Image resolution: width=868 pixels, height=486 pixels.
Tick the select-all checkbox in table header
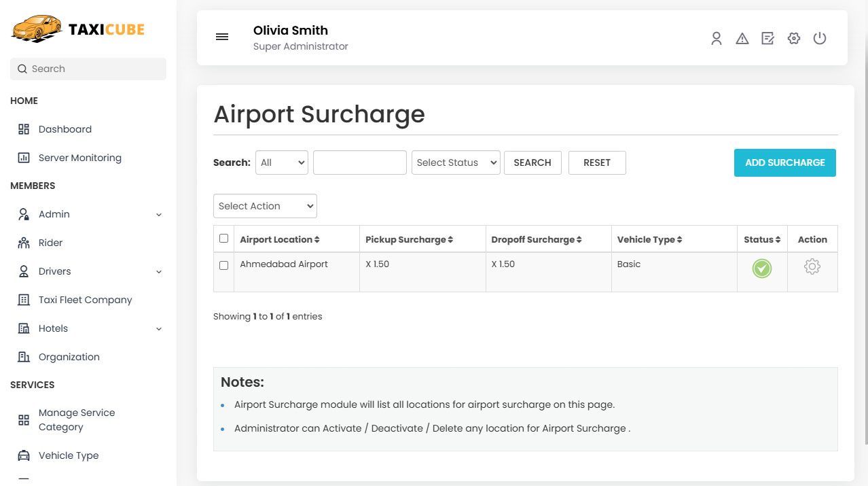pyautogui.click(x=223, y=239)
